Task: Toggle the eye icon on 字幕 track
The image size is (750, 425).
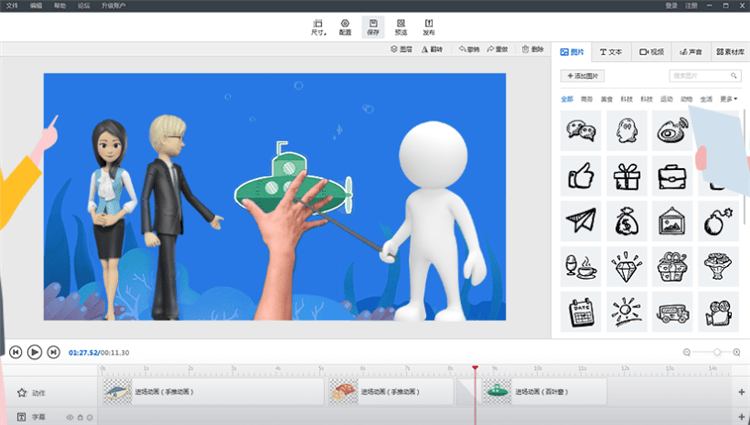Action: tap(70, 417)
